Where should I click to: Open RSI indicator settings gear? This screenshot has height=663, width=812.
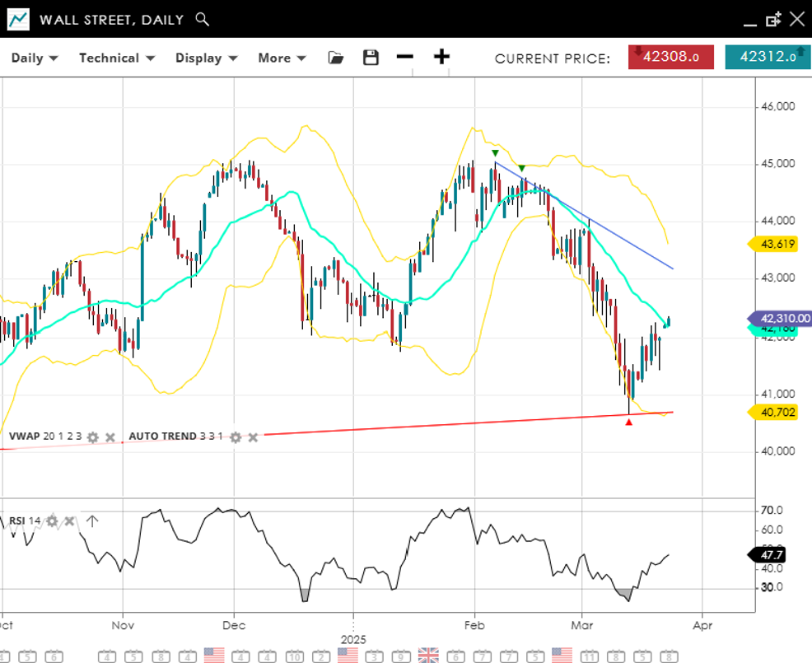52,521
